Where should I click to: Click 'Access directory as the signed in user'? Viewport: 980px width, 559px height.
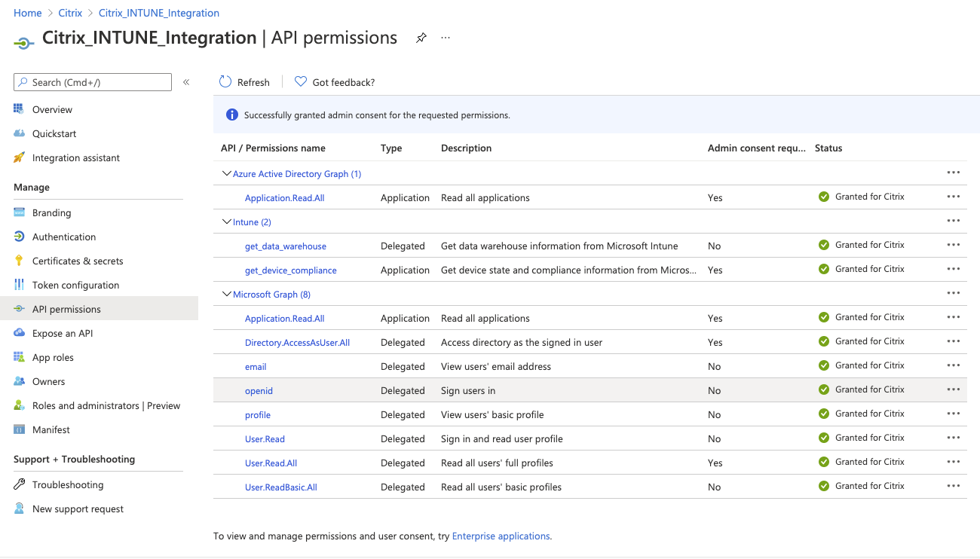pos(522,343)
